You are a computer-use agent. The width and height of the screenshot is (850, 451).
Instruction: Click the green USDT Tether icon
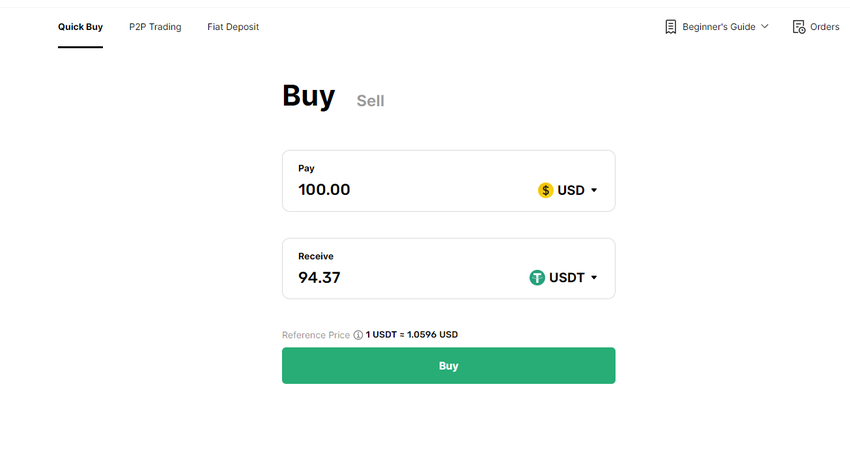pyautogui.click(x=537, y=278)
